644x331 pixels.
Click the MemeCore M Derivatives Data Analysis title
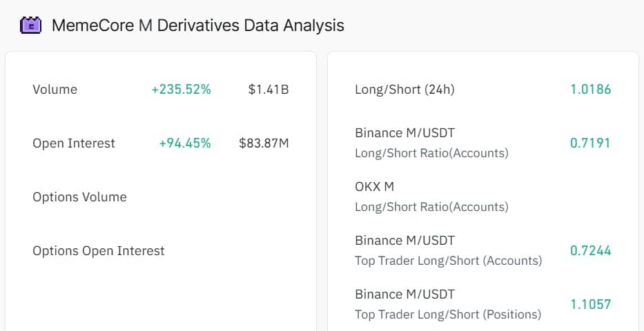(197, 26)
